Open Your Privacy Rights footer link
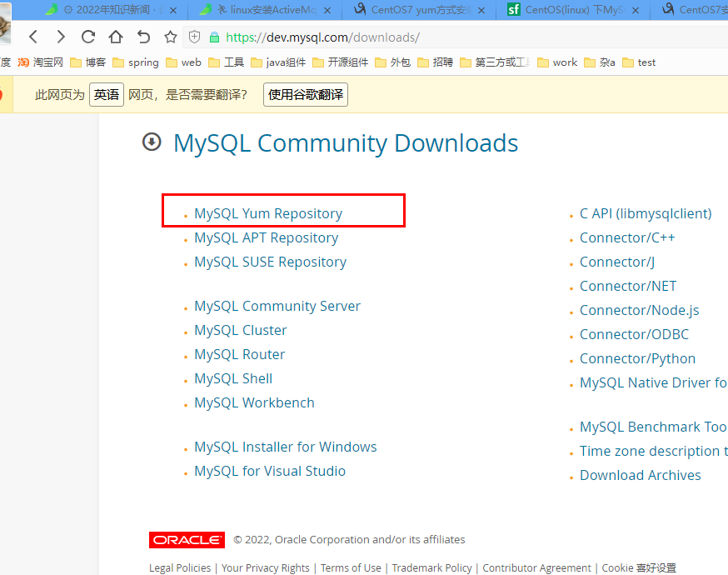Screen dimensions: 728x575 265,567
